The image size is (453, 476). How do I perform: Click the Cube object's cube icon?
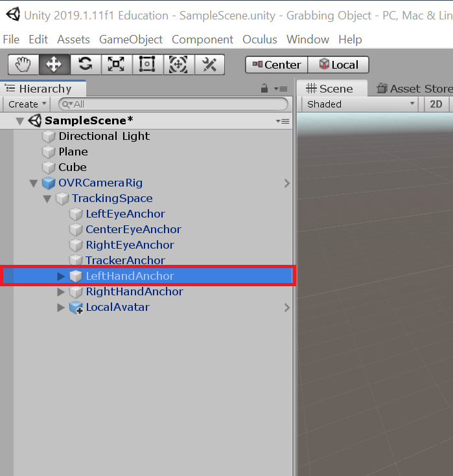(x=49, y=168)
